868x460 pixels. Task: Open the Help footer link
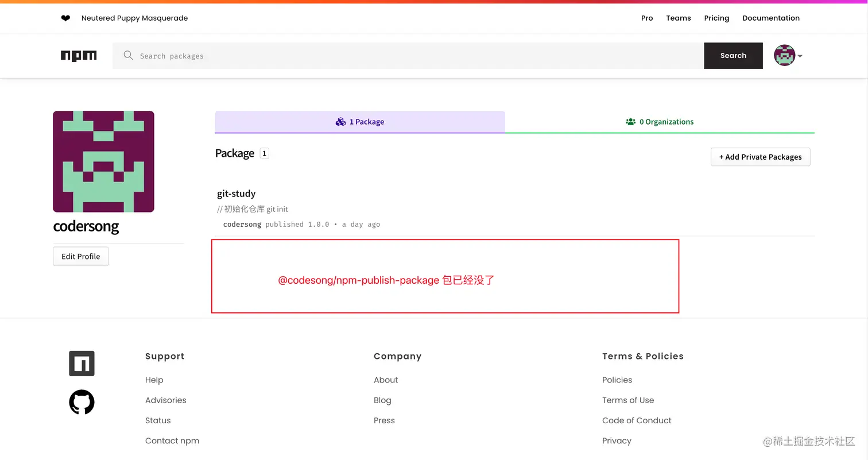click(154, 380)
